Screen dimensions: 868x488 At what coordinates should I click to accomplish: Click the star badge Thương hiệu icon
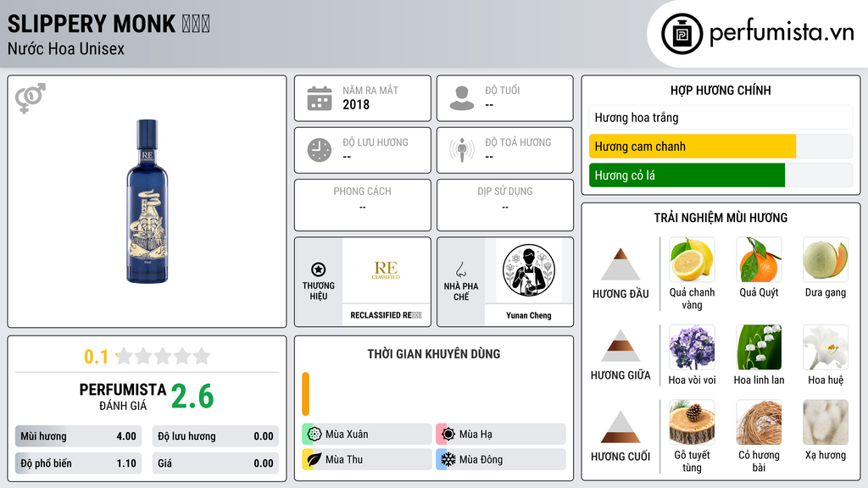click(x=319, y=269)
